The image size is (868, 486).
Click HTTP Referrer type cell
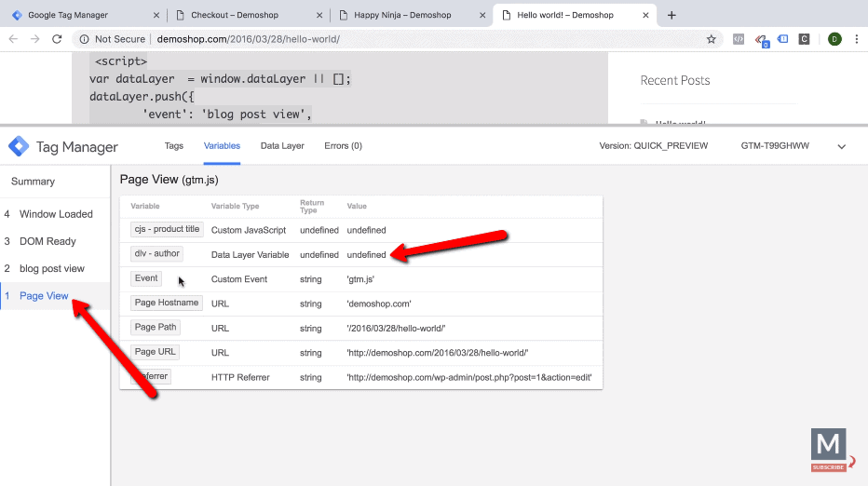[x=240, y=377]
